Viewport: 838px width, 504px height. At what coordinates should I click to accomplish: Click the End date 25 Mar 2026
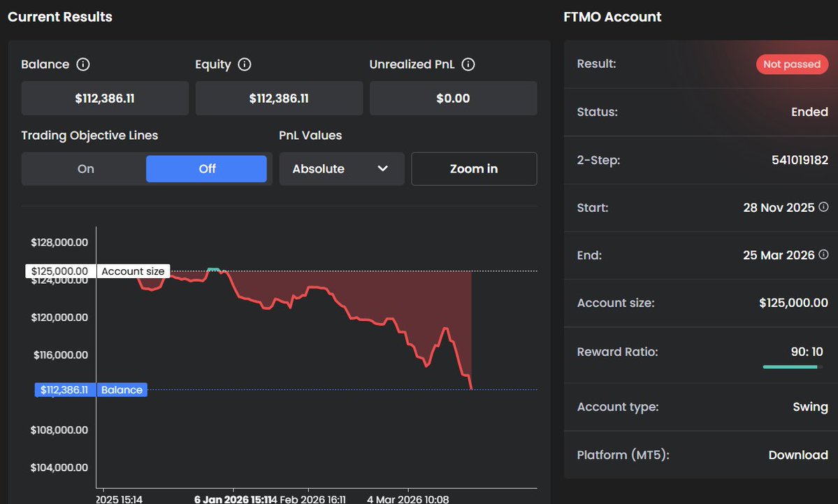779,255
